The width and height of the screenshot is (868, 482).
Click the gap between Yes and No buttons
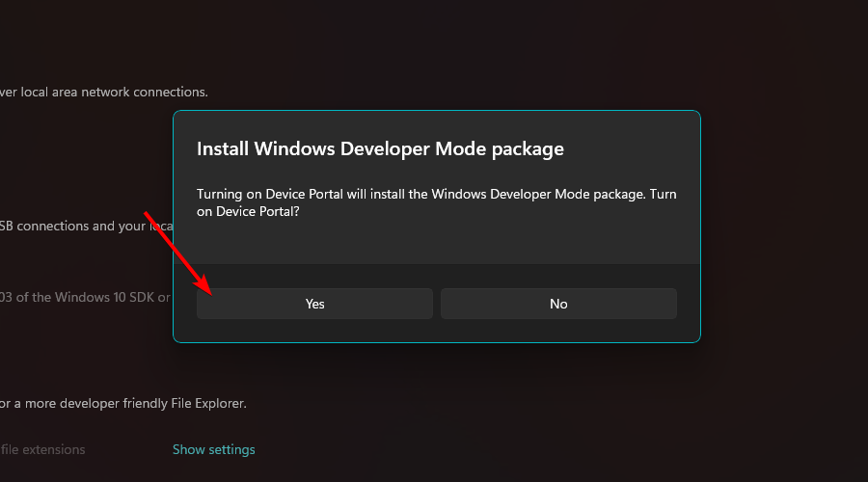(437, 304)
